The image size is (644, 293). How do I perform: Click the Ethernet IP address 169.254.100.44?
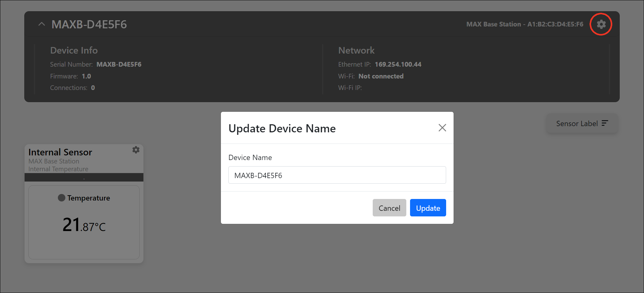point(398,64)
